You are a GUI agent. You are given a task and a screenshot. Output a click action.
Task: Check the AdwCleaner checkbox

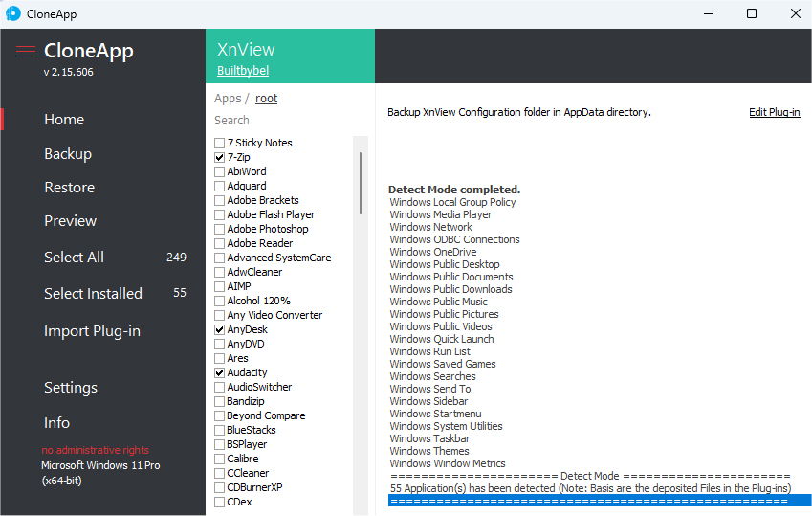[220, 272]
